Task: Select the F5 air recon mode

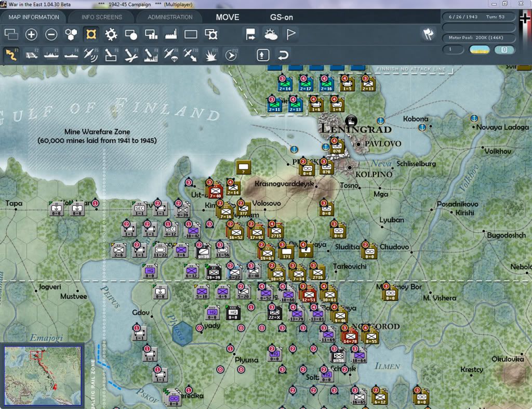Action: (x=91, y=55)
